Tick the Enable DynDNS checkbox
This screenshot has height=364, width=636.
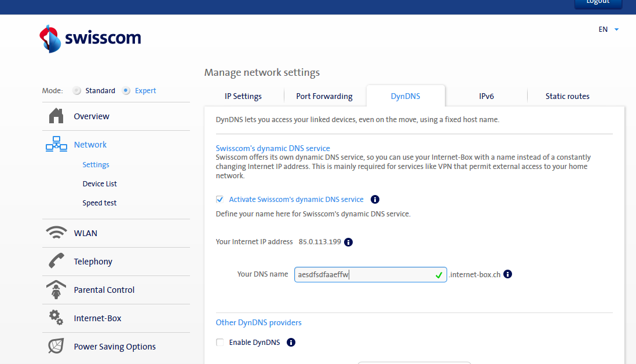point(220,343)
